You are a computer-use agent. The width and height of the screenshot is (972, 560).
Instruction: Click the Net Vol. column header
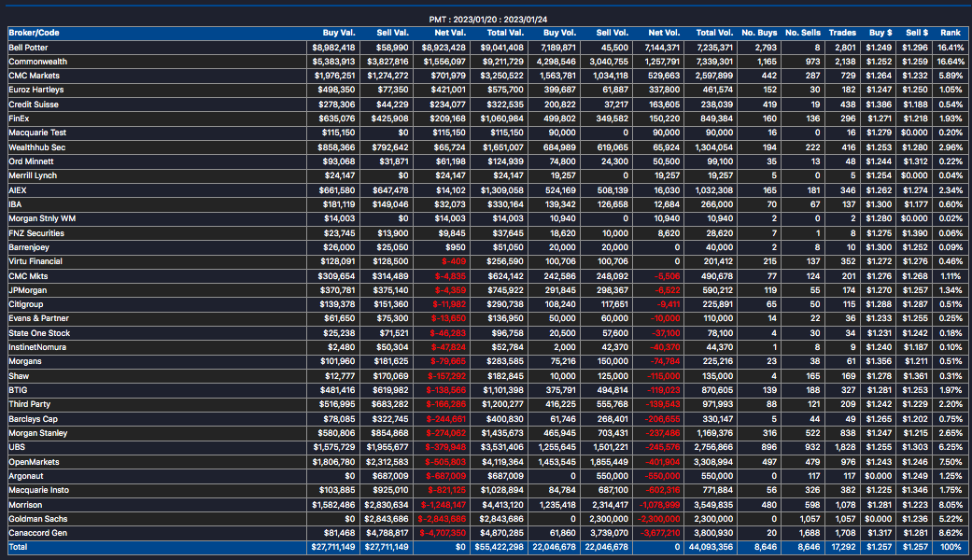(x=664, y=33)
